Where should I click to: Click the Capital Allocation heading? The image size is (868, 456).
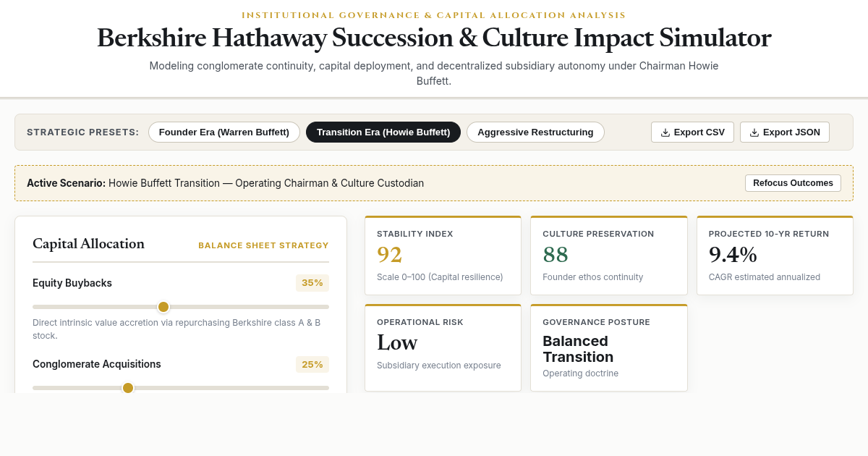pos(88,244)
